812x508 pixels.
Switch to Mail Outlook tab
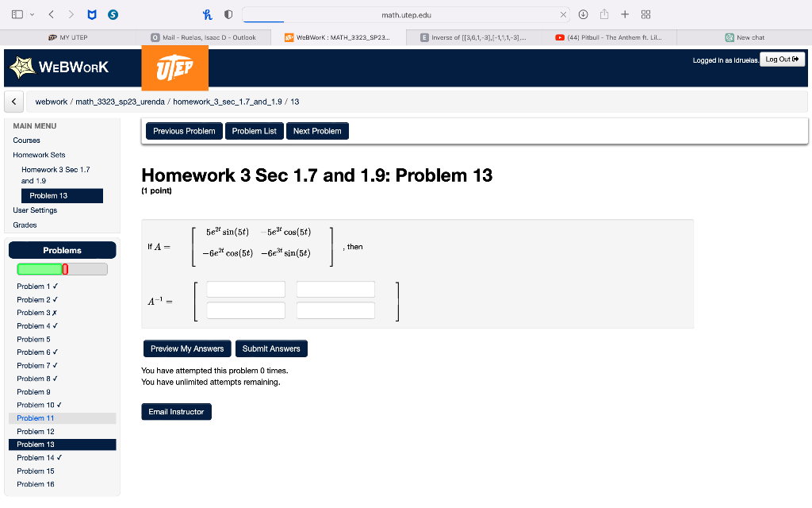(x=203, y=37)
